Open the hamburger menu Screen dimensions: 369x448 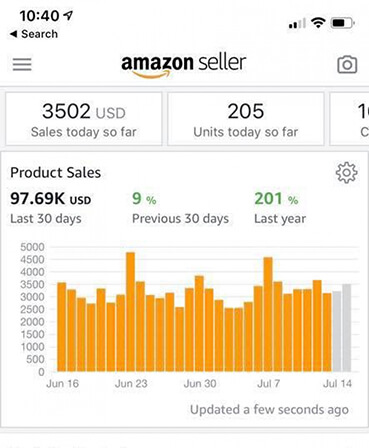coord(22,64)
